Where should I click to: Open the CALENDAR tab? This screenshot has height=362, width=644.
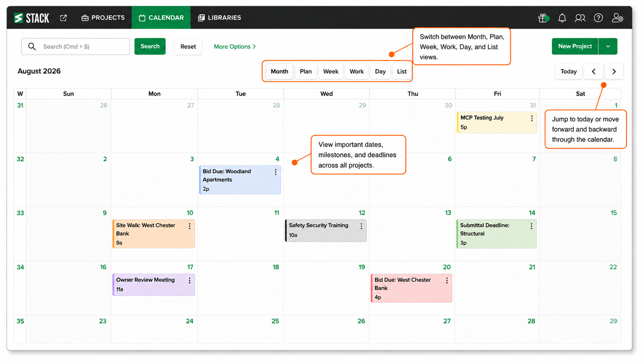click(x=161, y=18)
